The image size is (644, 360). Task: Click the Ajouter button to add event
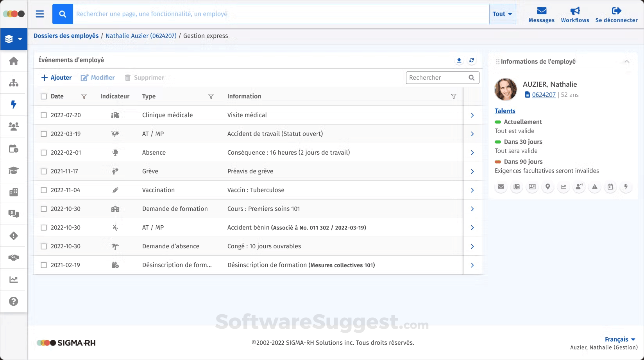pyautogui.click(x=56, y=77)
